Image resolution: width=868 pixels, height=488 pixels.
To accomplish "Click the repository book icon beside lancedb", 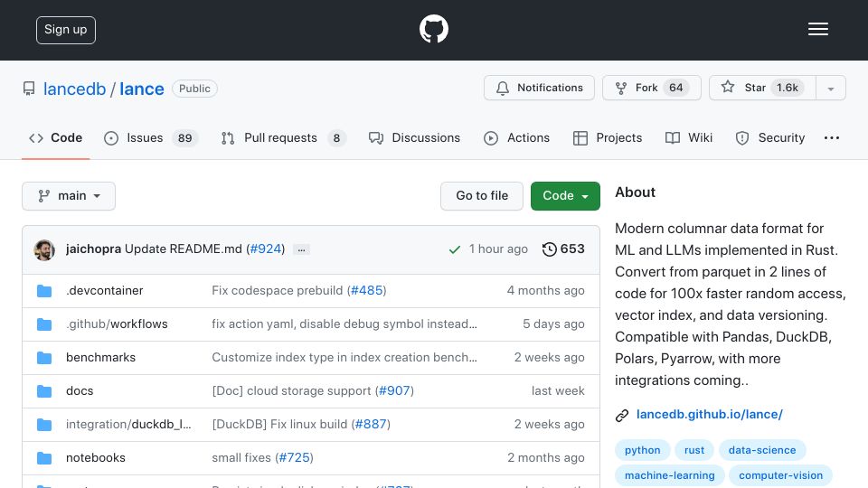I will click(29, 89).
